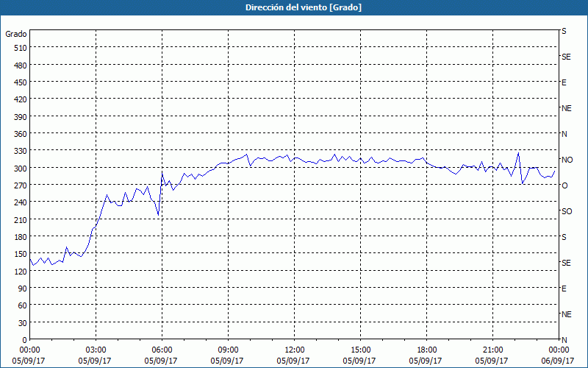The width and height of the screenshot is (588, 368).
Task: Click the 21:00 time label
Action: point(492,350)
